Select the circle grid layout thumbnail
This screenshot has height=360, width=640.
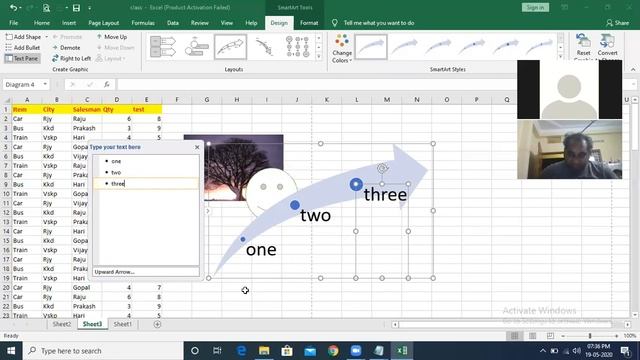point(298,47)
